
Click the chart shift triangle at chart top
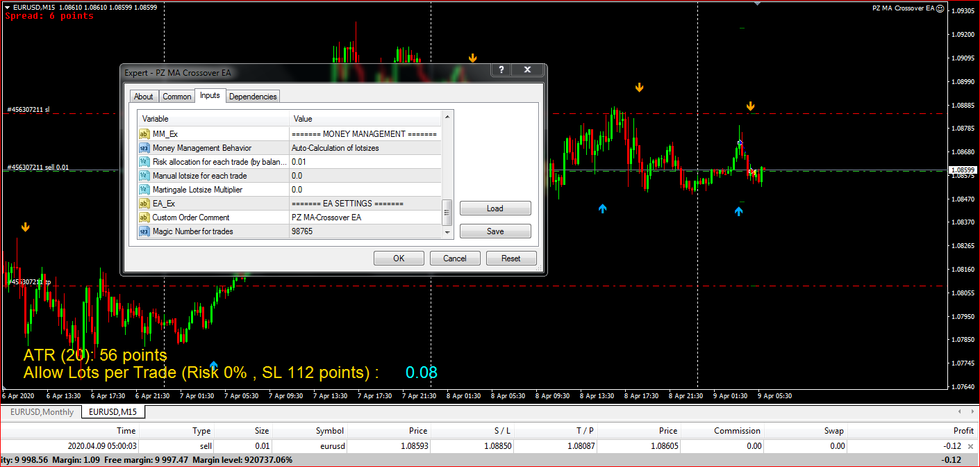757,3
